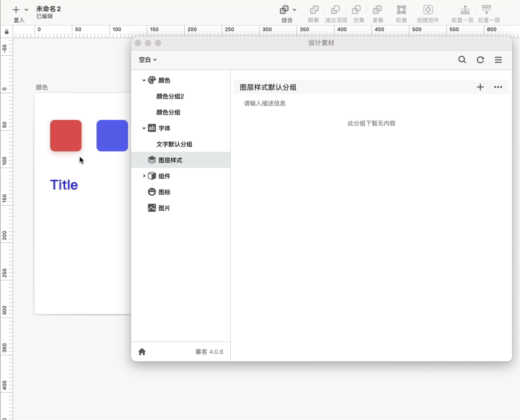Open the three-dots more options menu
Screen dimensions: 520x420
tap(498, 87)
